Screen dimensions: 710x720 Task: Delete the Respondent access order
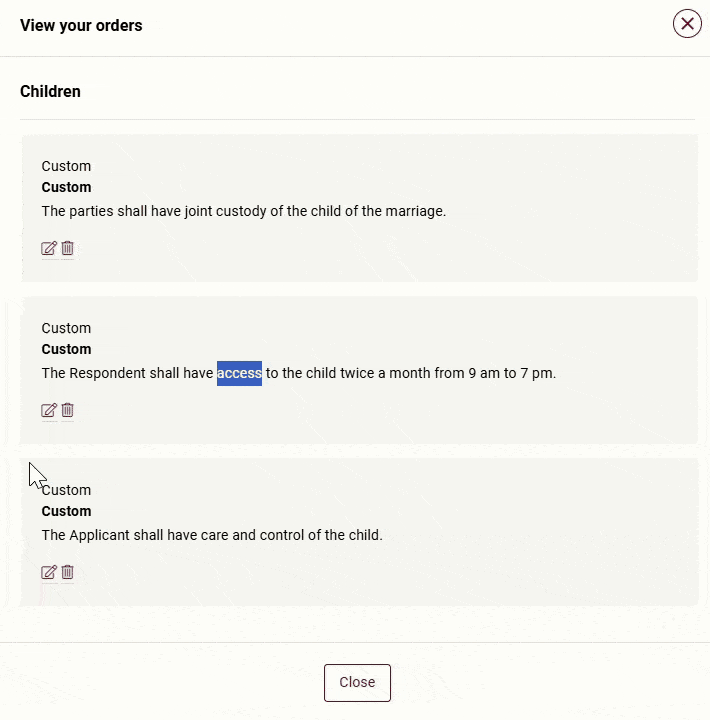[x=68, y=410]
